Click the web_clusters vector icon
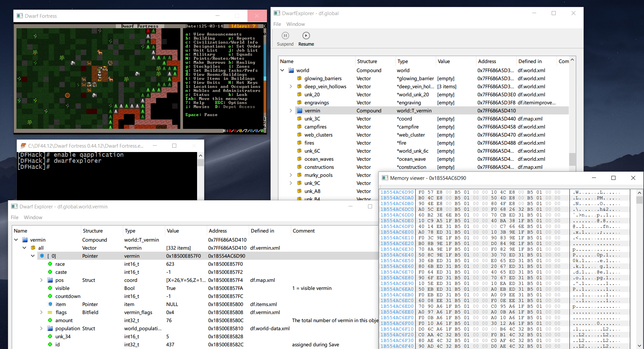 [299, 135]
